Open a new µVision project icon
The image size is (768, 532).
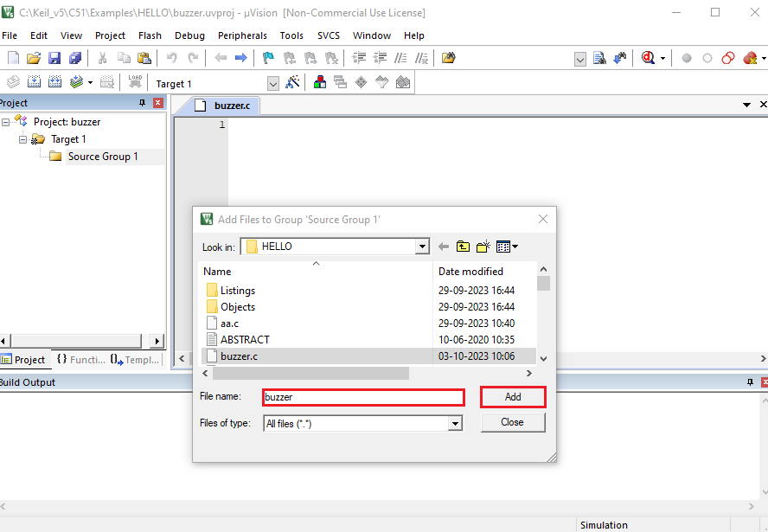coord(12,57)
